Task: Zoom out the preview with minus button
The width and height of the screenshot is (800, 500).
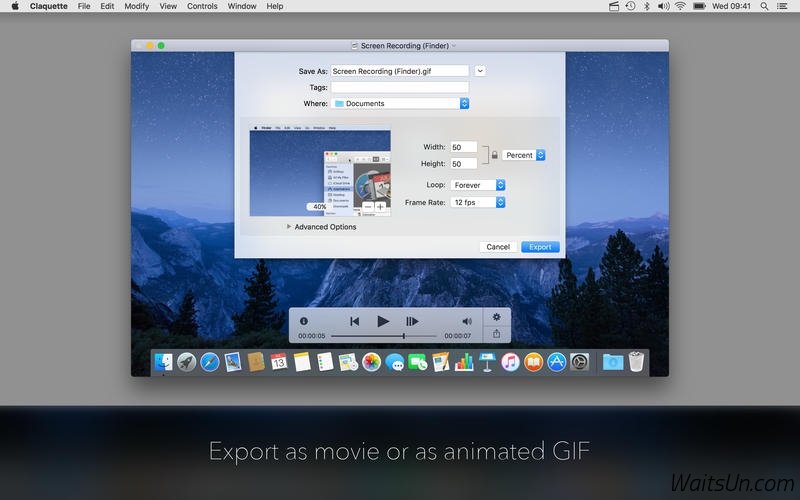Action: click(x=366, y=207)
